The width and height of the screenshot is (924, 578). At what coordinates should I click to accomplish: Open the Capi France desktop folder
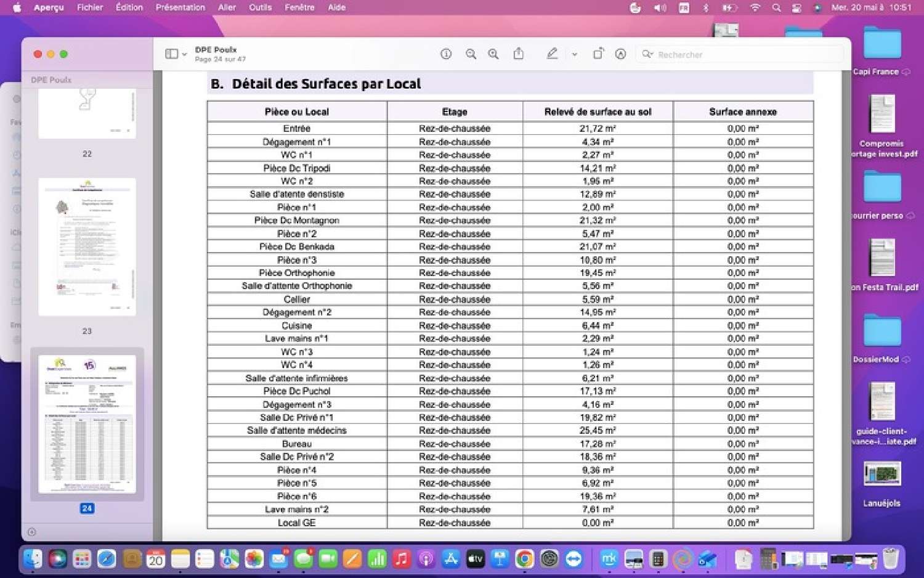(882, 51)
